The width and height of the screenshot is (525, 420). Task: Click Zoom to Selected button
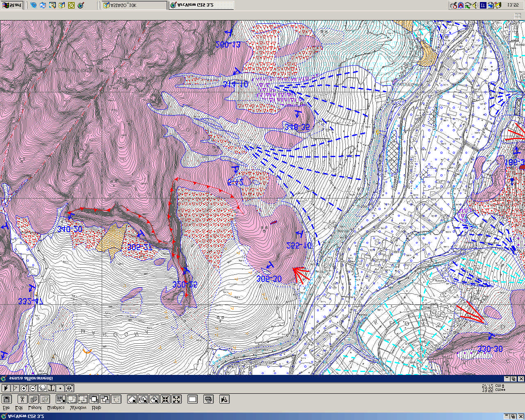pos(154,399)
